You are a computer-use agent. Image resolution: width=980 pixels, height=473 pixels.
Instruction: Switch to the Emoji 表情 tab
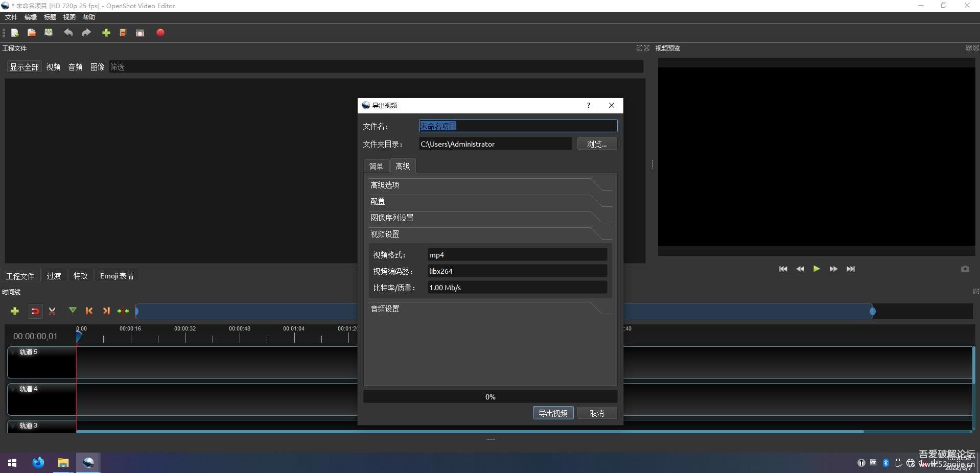click(x=116, y=276)
